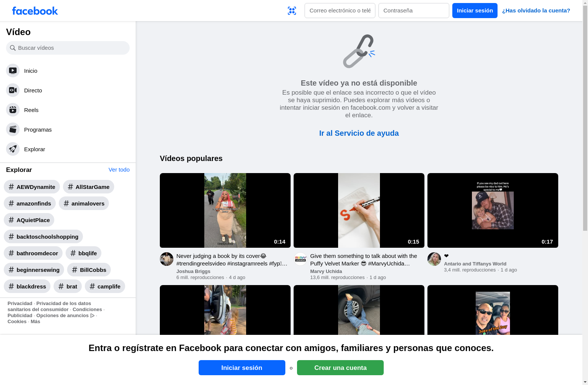The width and height of the screenshot is (588, 385).
Task: Select the amazonfinds hashtag chip
Action: coord(30,203)
